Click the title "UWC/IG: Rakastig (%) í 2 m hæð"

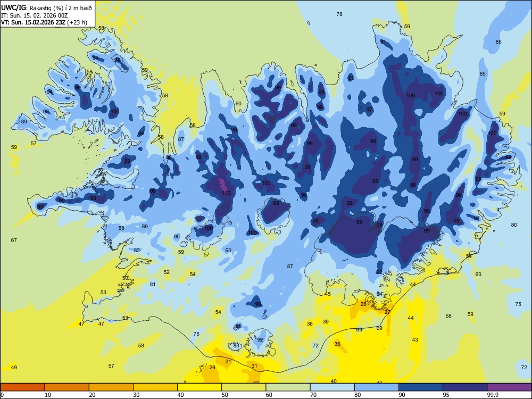(46, 8)
